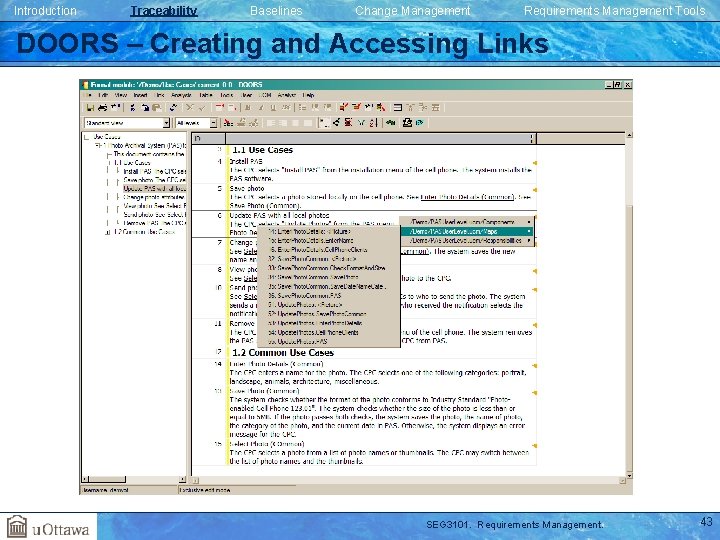Viewport: 720px width, 540px height.
Task: Choose link target 33 SavePhotoCommon.CheckFormatAndSize
Action: point(326,268)
